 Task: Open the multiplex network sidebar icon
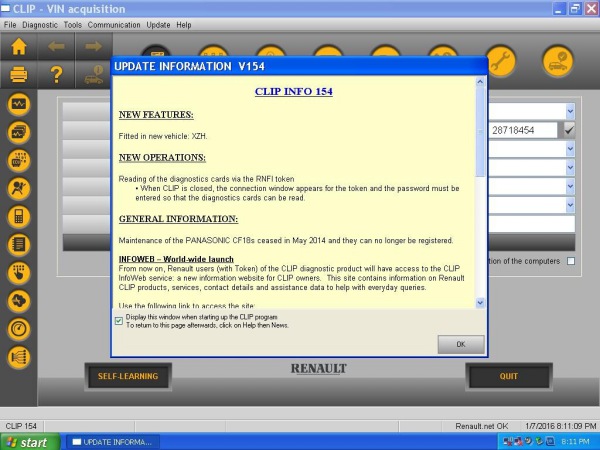tap(19, 357)
